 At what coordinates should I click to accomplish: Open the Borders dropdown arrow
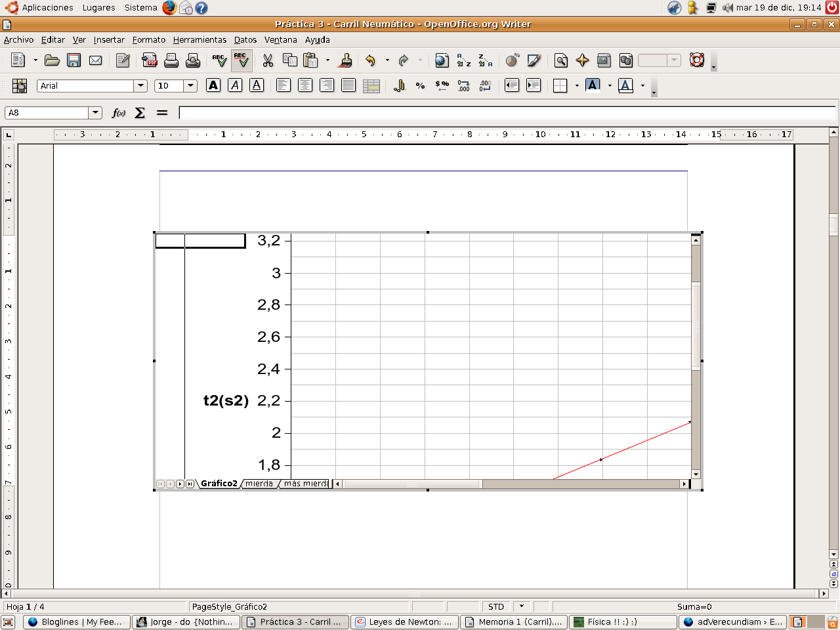pos(577,85)
